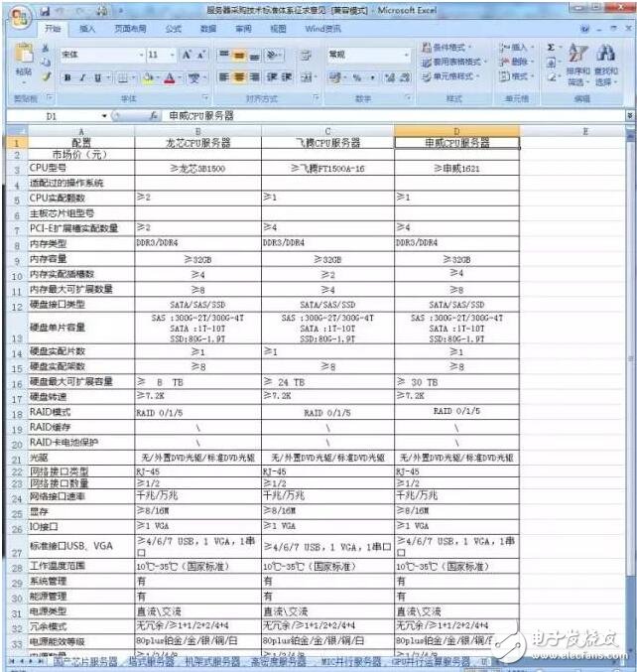Click the Paste (粘贴) clipboard icon
The image size is (637, 672).
[x=23, y=60]
